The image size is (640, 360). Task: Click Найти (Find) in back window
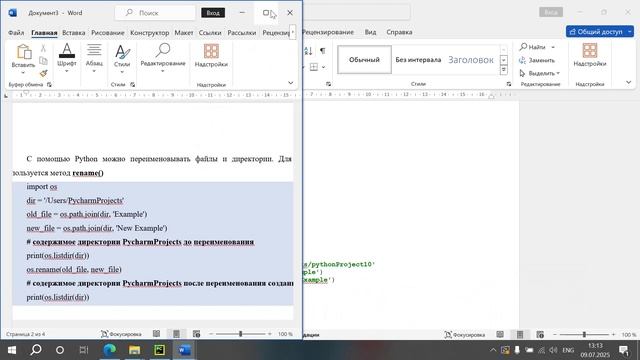533,47
